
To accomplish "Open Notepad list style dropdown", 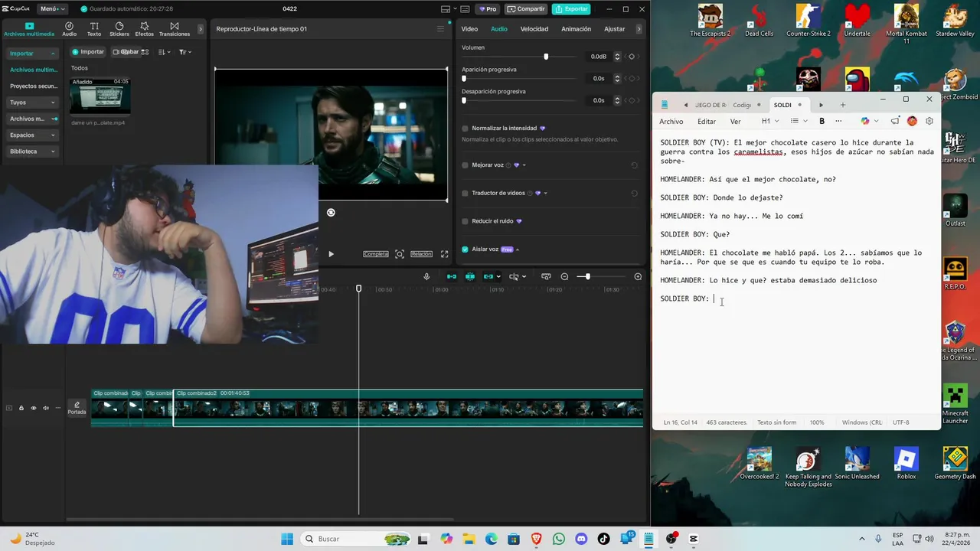I will pyautogui.click(x=799, y=121).
